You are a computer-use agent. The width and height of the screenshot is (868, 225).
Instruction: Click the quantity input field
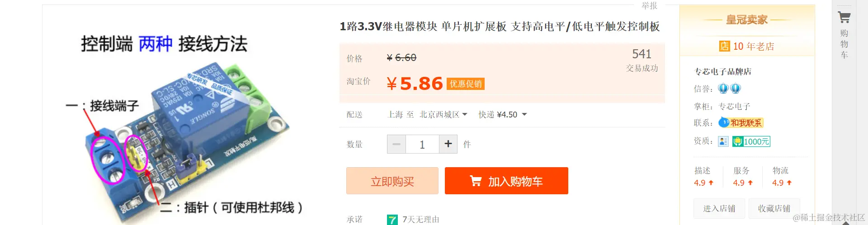click(422, 144)
